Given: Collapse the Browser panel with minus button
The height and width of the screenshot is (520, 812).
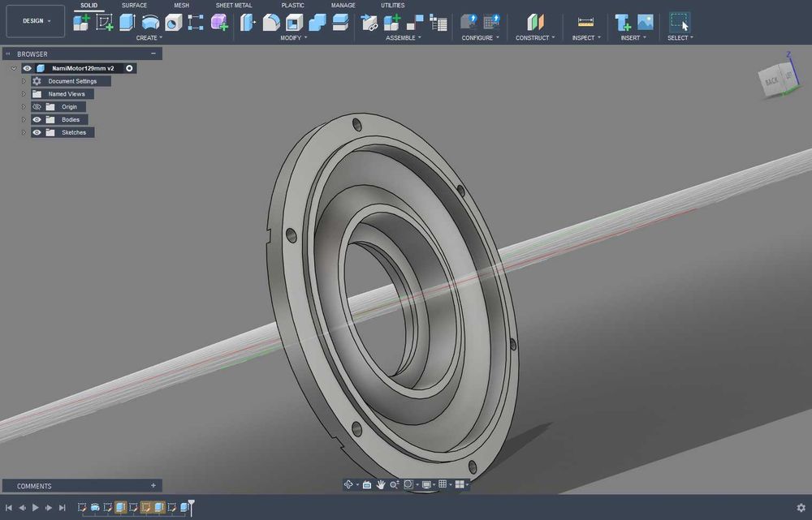Looking at the screenshot, I should (153, 54).
